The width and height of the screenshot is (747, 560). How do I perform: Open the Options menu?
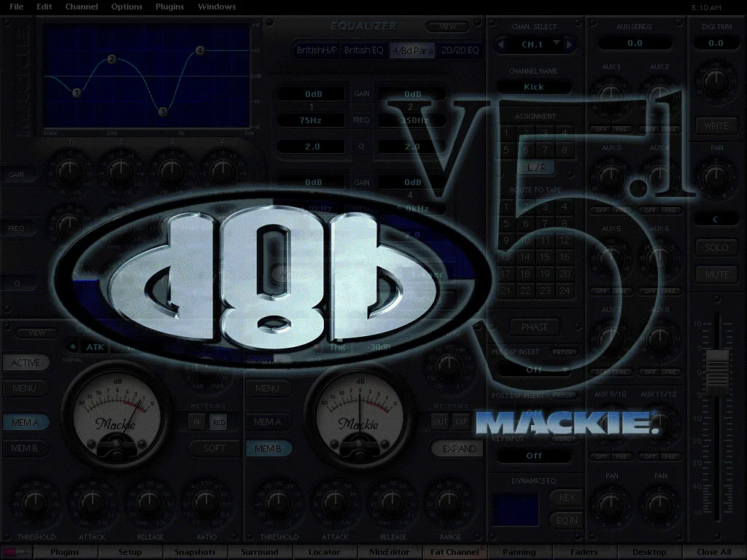(127, 7)
